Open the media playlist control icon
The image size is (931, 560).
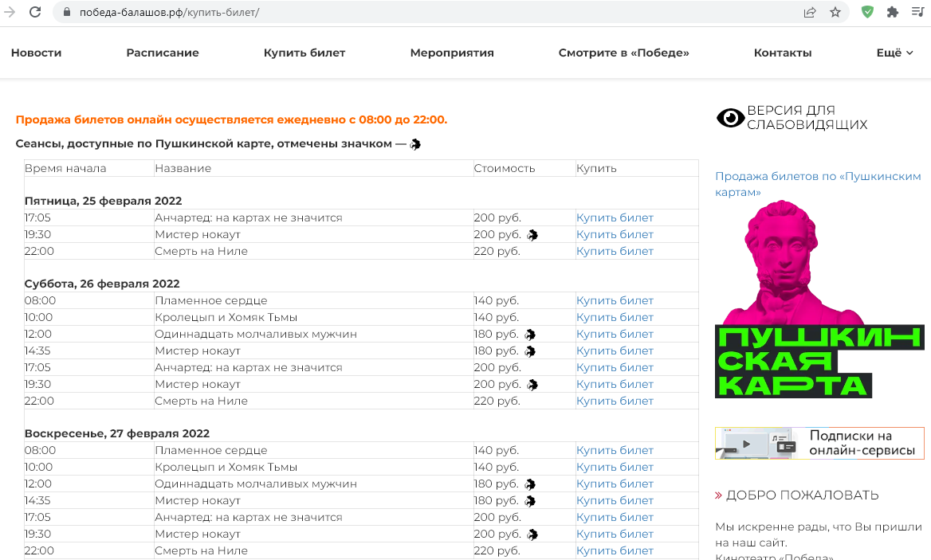[918, 12]
